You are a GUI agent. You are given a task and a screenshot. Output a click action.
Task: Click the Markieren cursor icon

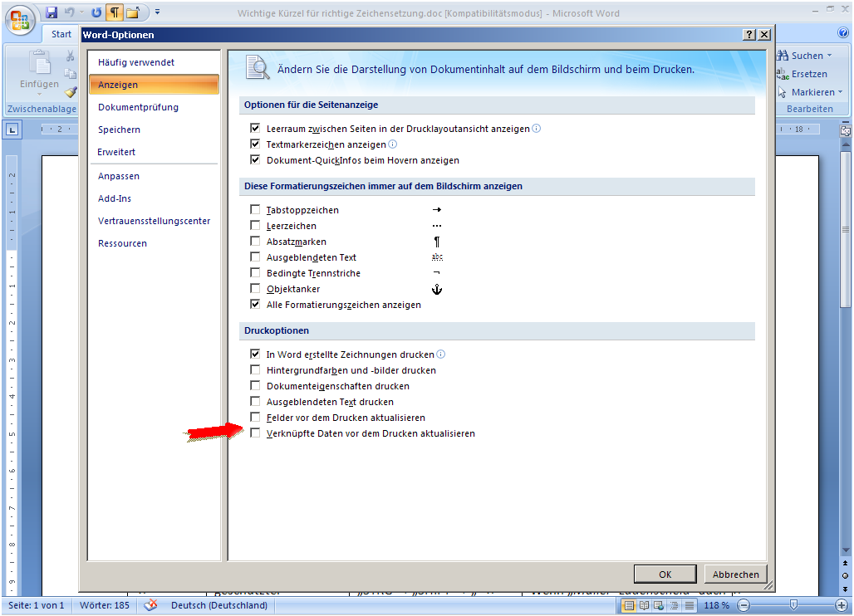783,92
